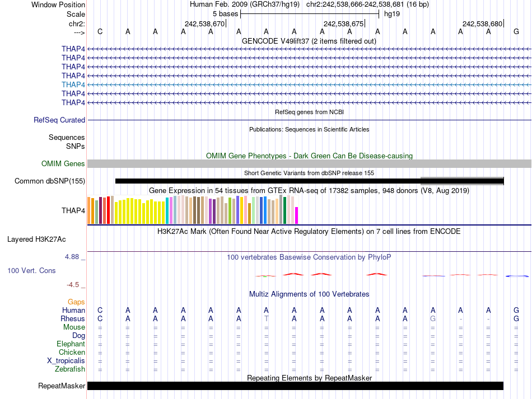
Task: Click the long black RepeatMasker element bar
Action: click(x=295, y=386)
